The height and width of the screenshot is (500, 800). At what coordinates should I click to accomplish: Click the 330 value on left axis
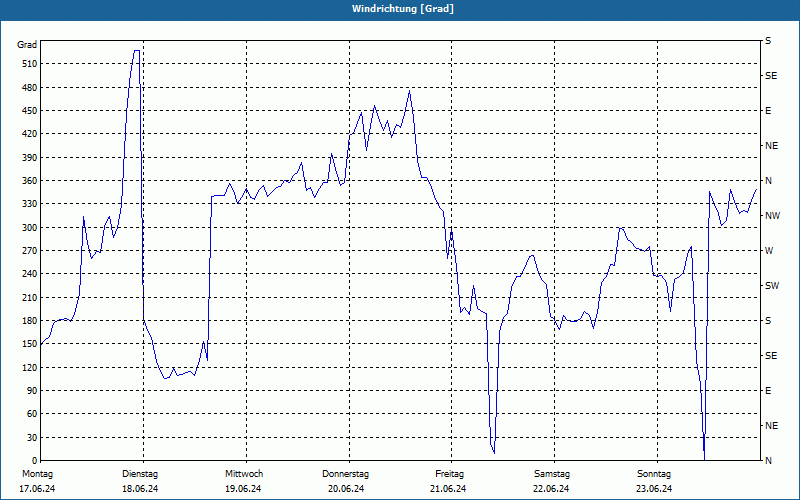[30, 204]
